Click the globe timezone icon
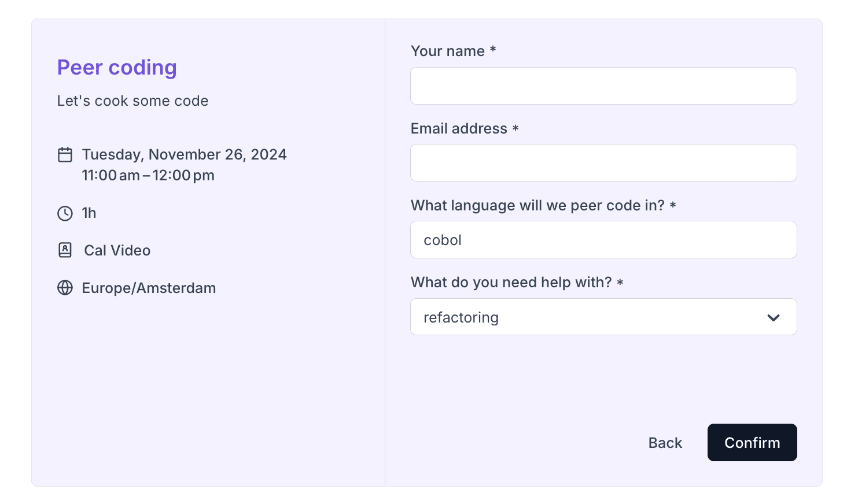The height and width of the screenshot is (504, 847). [65, 288]
